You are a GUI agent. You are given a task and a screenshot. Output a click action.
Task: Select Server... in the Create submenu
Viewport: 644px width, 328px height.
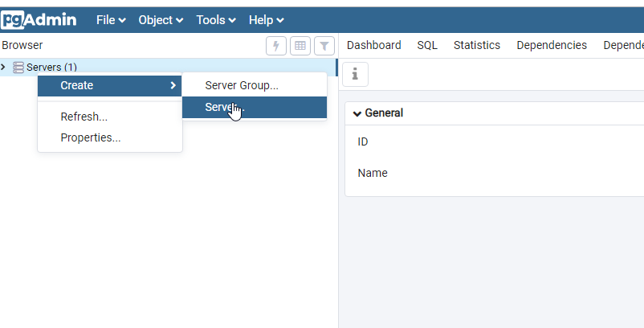point(255,107)
